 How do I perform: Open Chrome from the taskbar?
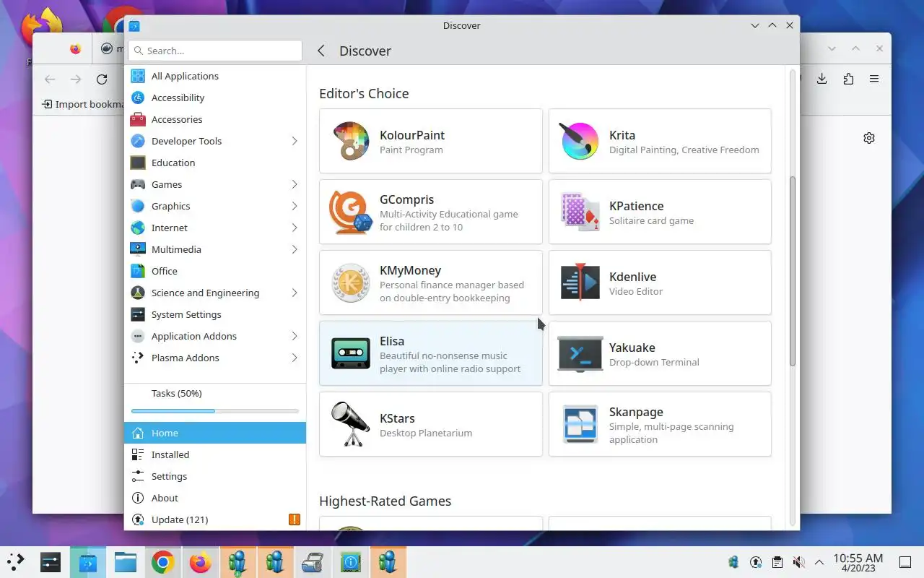tap(162, 562)
